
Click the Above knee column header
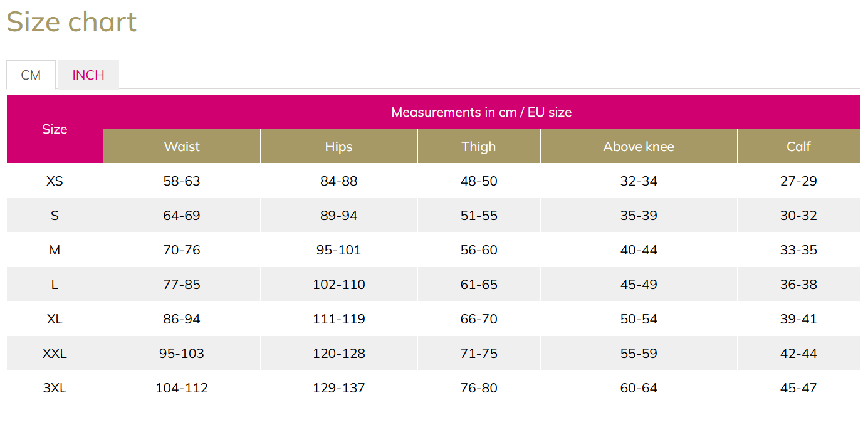pyautogui.click(x=639, y=146)
